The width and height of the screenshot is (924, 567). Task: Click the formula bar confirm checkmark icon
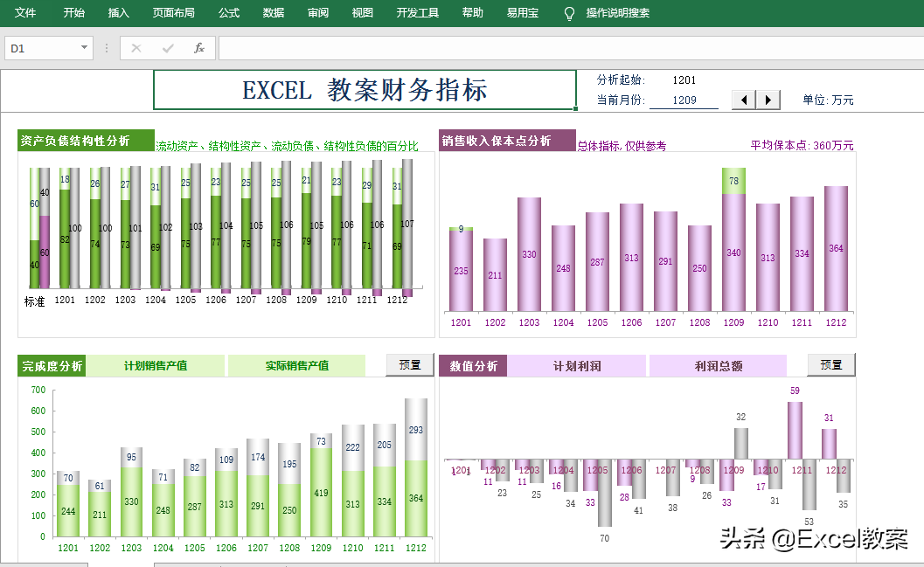pos(168,48)
